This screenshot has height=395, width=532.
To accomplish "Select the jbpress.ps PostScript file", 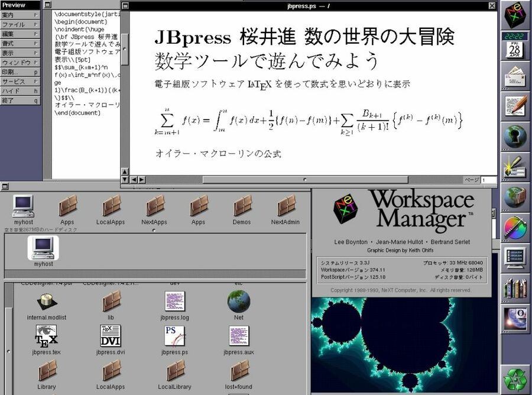I will (174, 336).
